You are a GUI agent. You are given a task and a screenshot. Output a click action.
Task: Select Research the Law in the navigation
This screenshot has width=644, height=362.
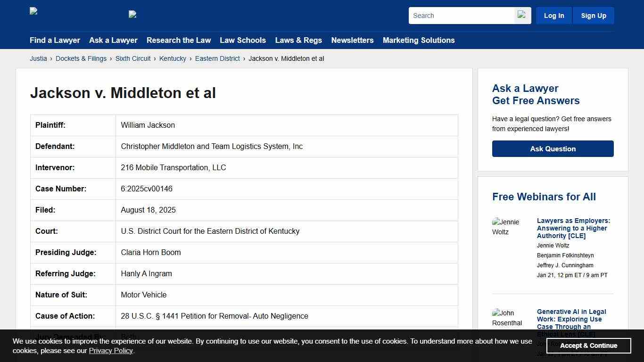click(x=179, y=41)
